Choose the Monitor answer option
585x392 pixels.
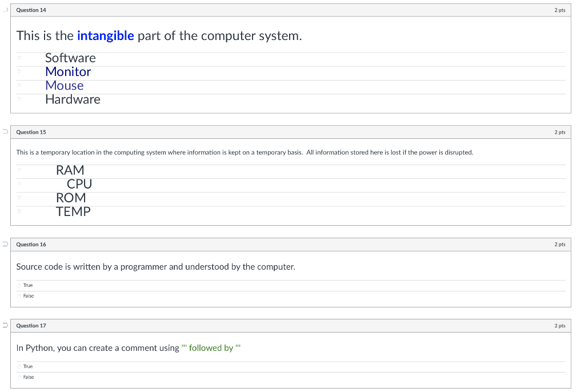click(19, 71)
